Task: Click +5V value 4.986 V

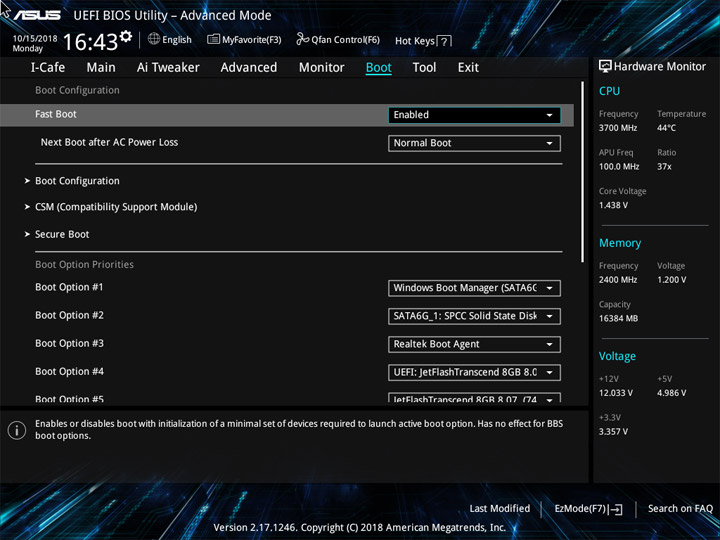Action: [x=671, y=393]
